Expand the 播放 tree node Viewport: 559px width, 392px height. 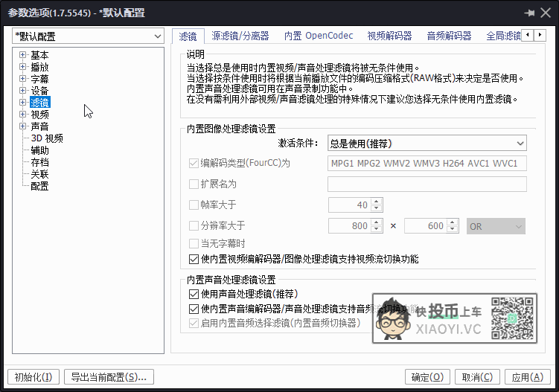click(x=23, y=67)
